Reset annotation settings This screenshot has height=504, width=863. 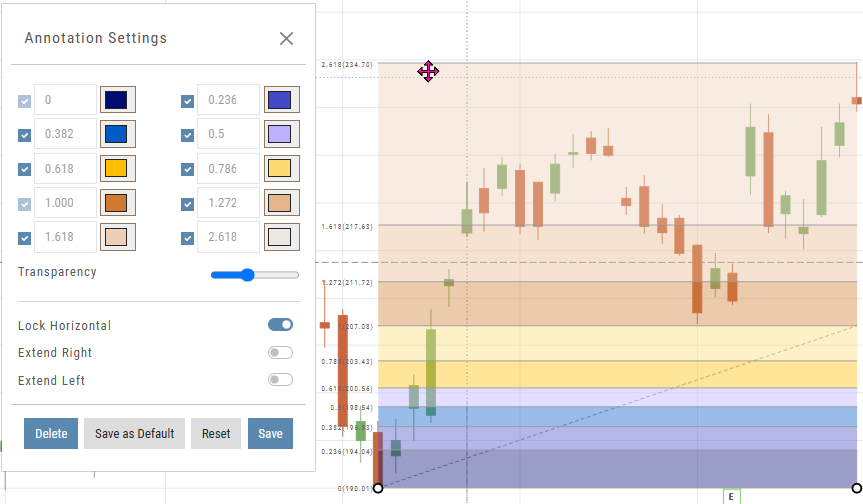pyautogui.click(x=216, y=434)
